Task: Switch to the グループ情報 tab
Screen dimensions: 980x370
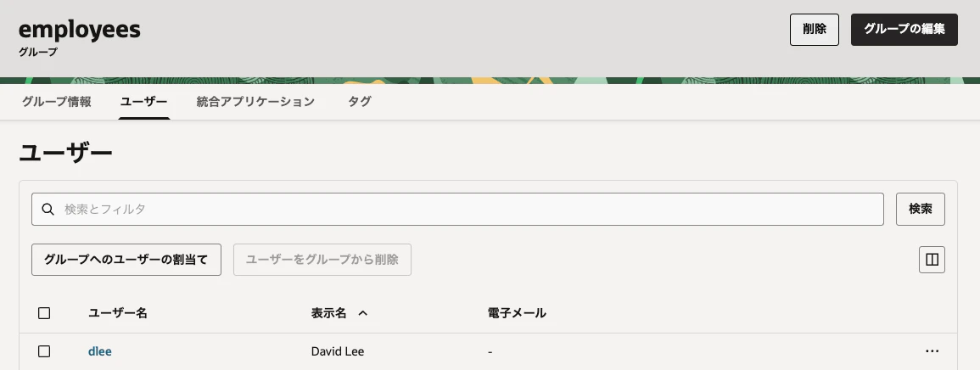Action: pos(57,101)
